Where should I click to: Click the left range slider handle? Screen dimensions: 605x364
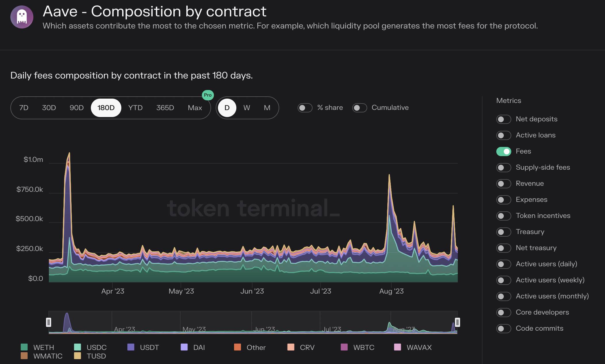pos(49,322)
